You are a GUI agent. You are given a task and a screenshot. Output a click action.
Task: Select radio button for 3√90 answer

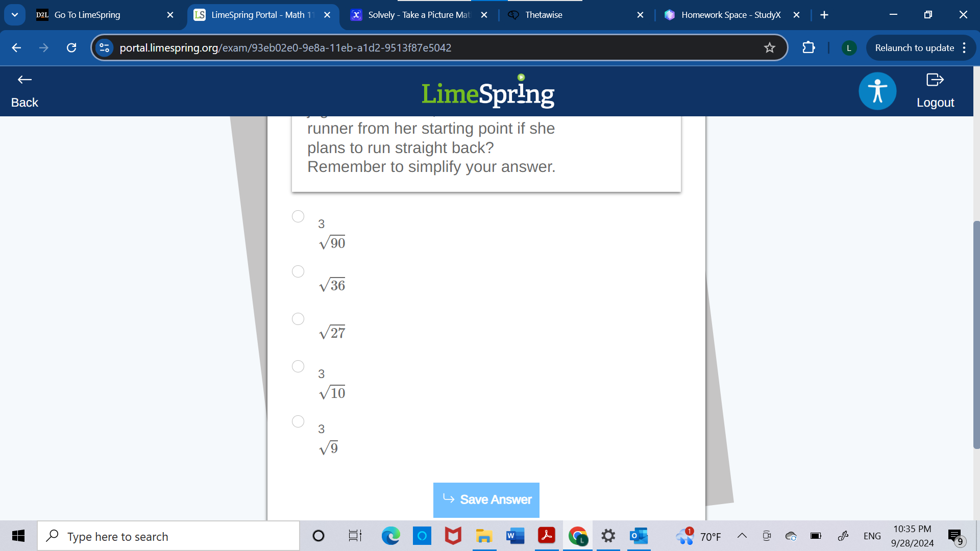(x=298, y=216)
